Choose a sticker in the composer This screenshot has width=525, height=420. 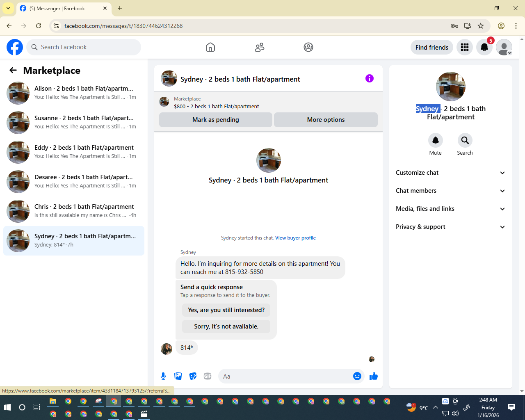click(x=193, y=376)
